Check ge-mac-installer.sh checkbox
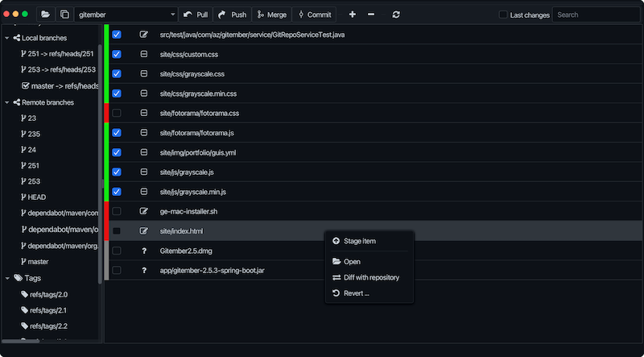This screenshot has height=357, width=644. click(117, 211)
